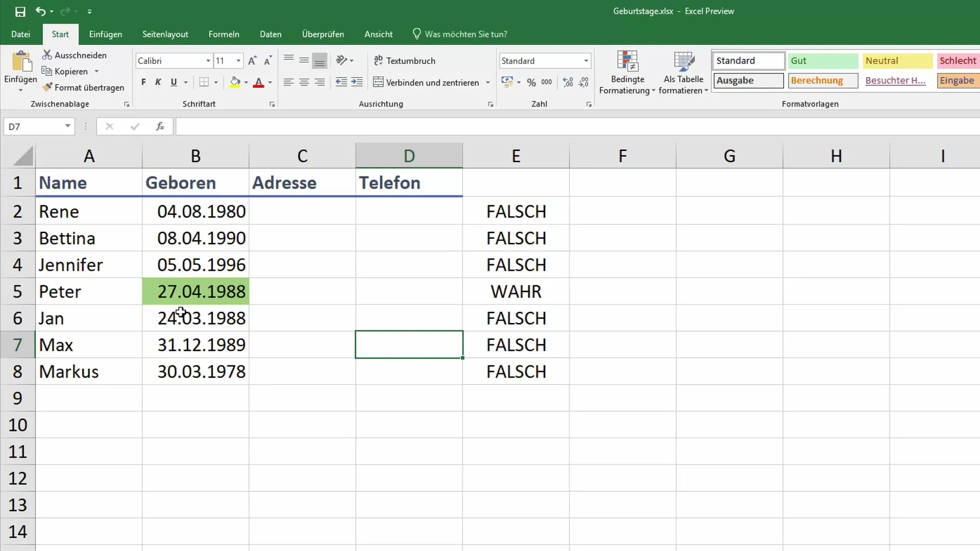The image size is (980, 551).
Task: Increase font size with larger A icon
Action: (252, 61)
